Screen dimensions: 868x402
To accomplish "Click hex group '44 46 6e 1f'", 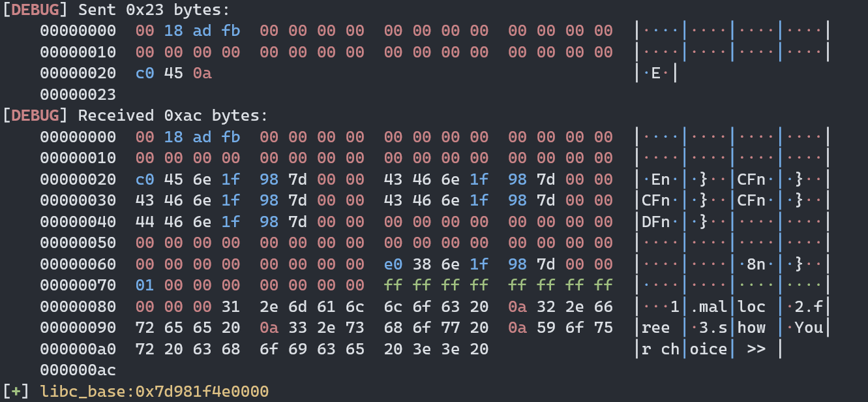I will [188, 222].
